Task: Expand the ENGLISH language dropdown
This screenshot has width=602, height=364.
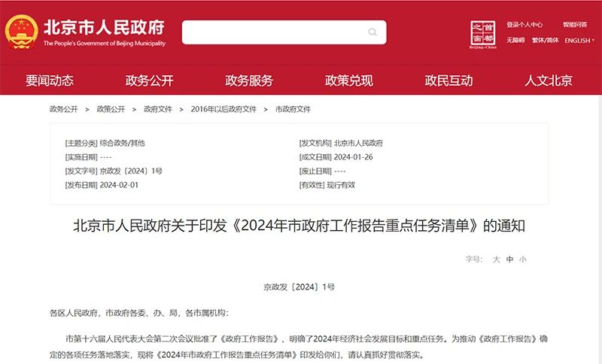Action: pos(579,41)
